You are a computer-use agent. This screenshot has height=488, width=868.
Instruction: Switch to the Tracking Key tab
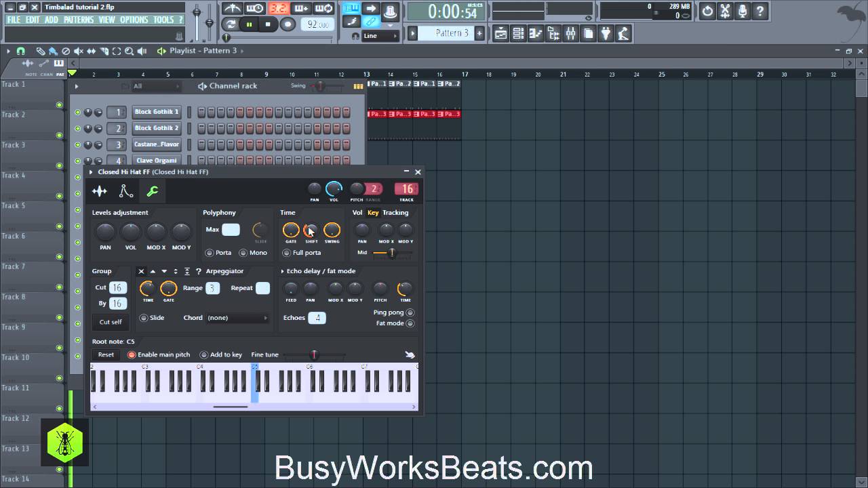[373, 213]
